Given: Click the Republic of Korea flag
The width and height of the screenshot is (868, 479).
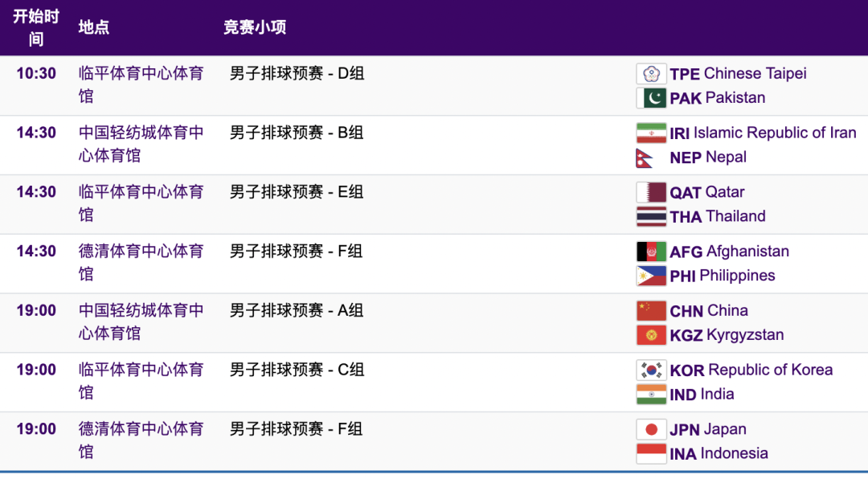Looking at the screenshot, I should [x=651, y=370].
